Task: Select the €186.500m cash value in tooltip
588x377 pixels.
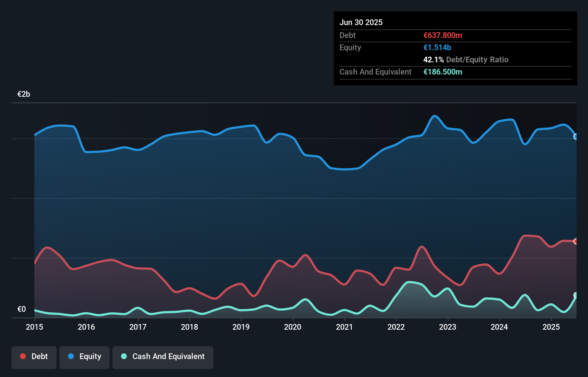Action: pyautogui.click(x=443, y=72)
